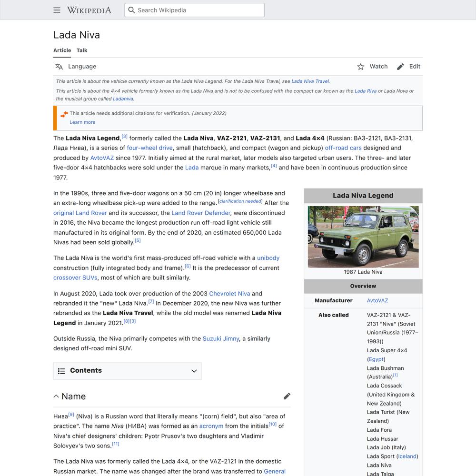Click the Overview infobox header
Image resolution: width=476 pixels, height=476 pixels.
[363, 286]
